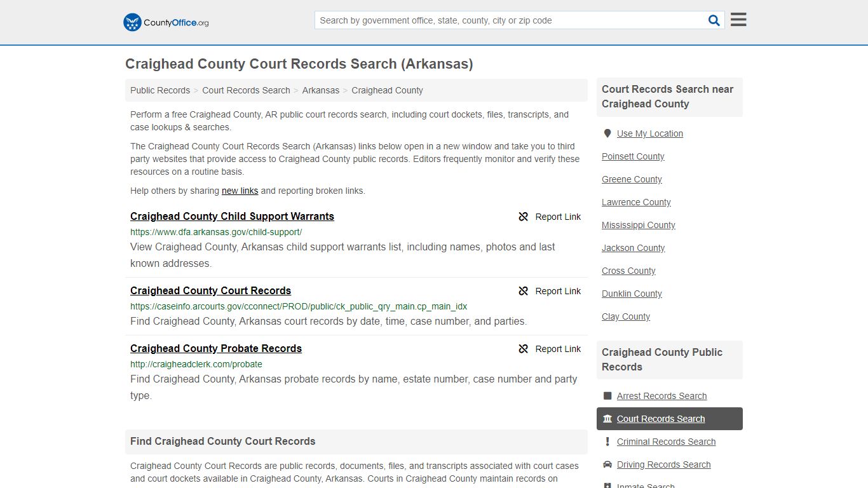Click the magnifying glass search icon

point(714,20)
